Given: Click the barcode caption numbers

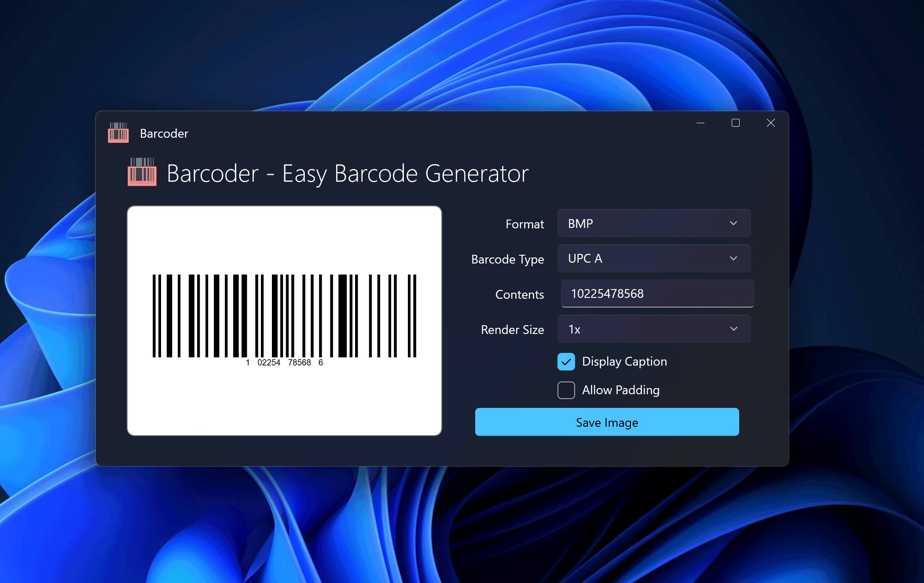Looking at the screenshot, I should pyautogui.click(x=284, y=363).
